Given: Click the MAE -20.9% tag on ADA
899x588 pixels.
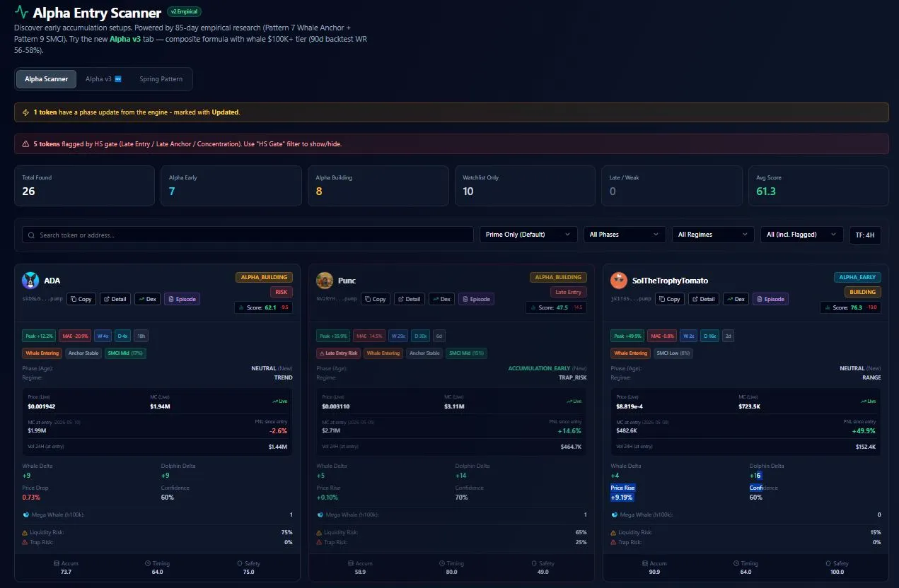Looking at the screenshot, I should (x=75, y=336).
